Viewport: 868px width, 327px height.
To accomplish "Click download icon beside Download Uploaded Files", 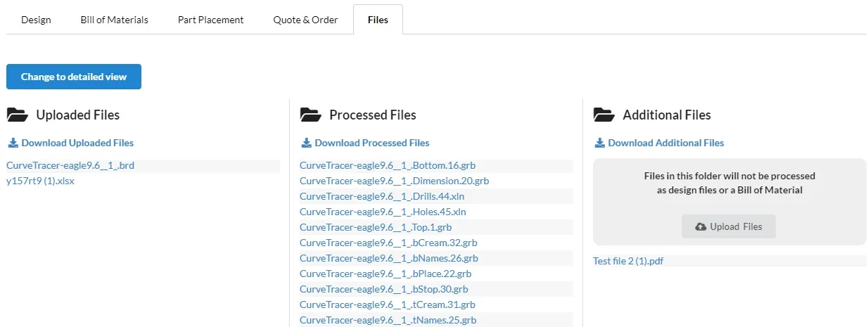I will (x=13, y=143).
